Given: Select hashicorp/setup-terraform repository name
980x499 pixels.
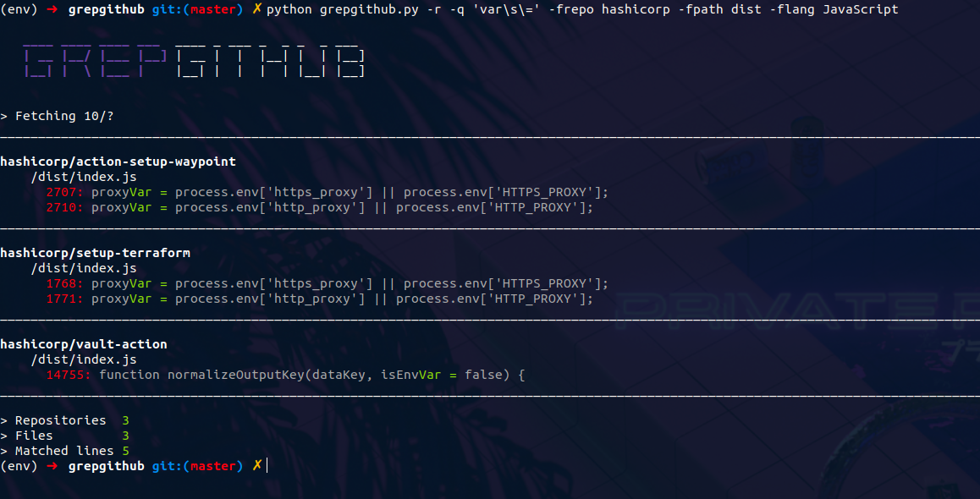Looking at the screenshot, I should coord(95,253).
